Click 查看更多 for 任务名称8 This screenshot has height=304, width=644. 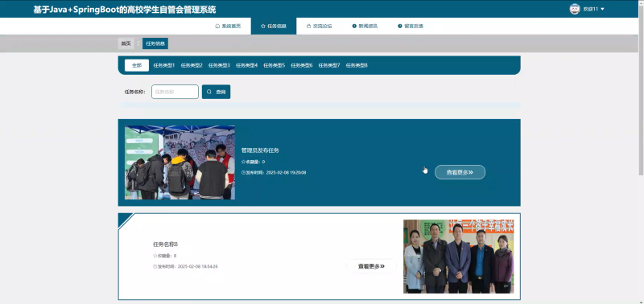point(371,266)
